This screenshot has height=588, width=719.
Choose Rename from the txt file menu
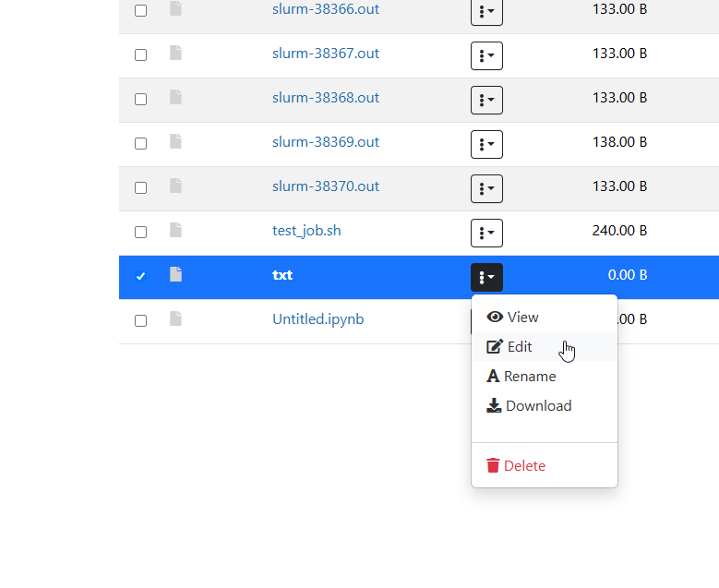pos(545,376)
